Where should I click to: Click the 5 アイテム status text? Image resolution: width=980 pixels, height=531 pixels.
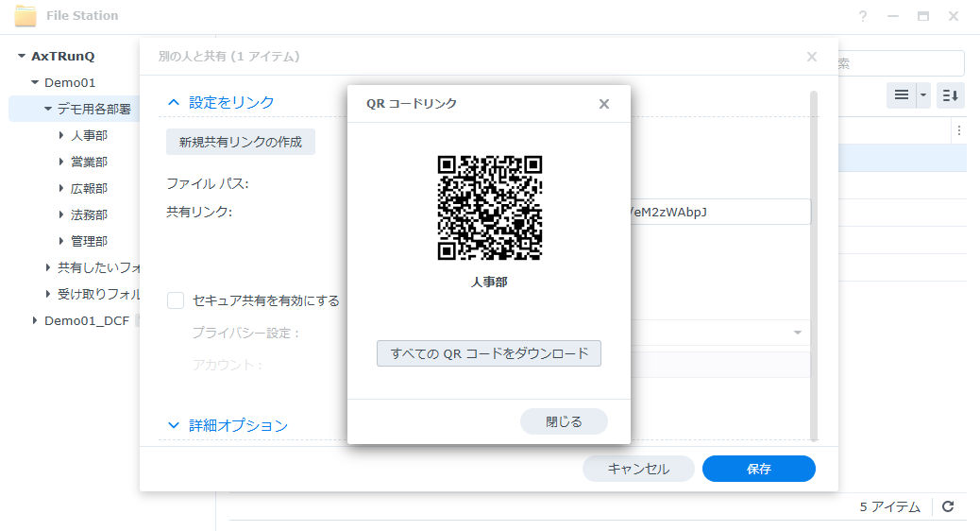tap(890, 506)
